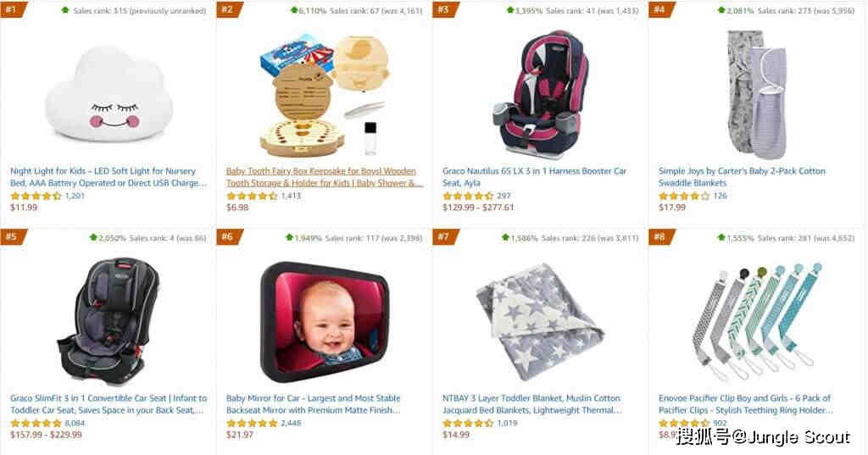Click Baby Tooth Fairy Box Keepsake title link

pos(325,177)
